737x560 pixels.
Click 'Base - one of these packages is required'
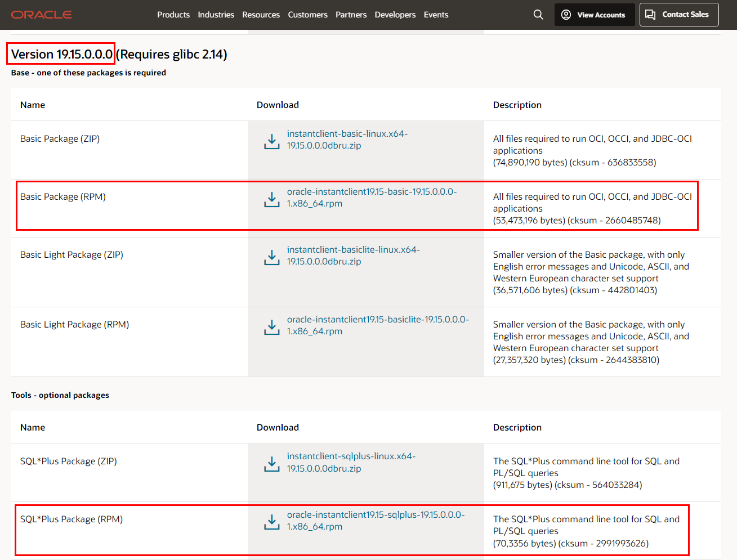coord(88,73)
